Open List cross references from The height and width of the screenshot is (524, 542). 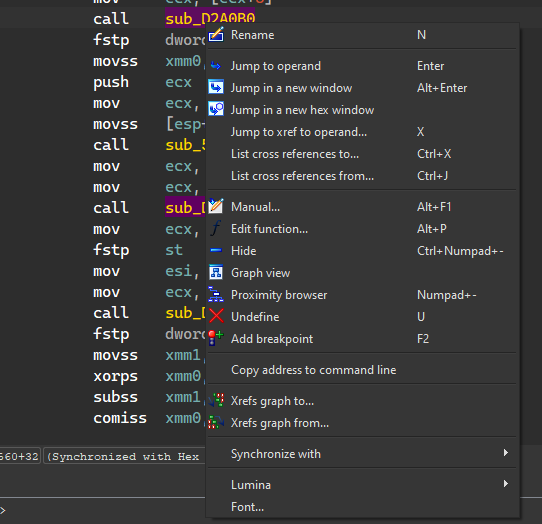(362, 176)
